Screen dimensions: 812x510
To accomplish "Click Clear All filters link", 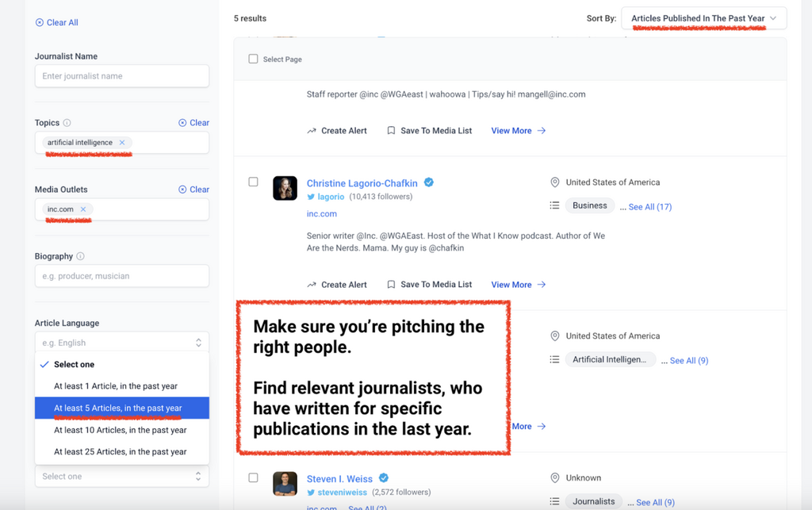I will [x=57, y=23].
